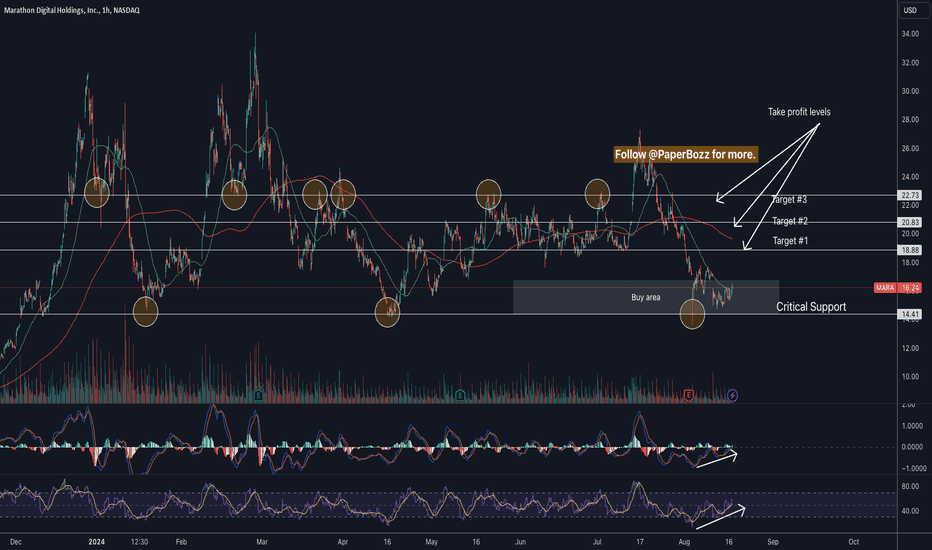Click the Marathon Digital Holdings chart title

click(x=71, y=10)
